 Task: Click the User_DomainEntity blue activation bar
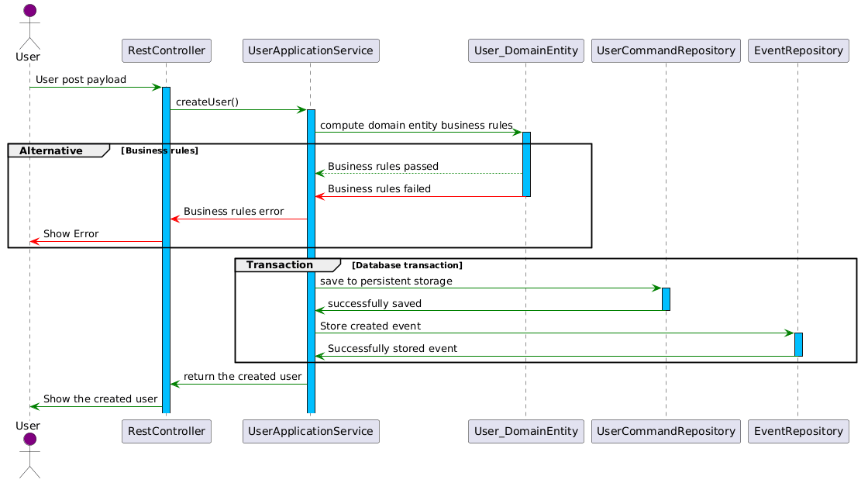pyautogui.click(x=526, y=164)
